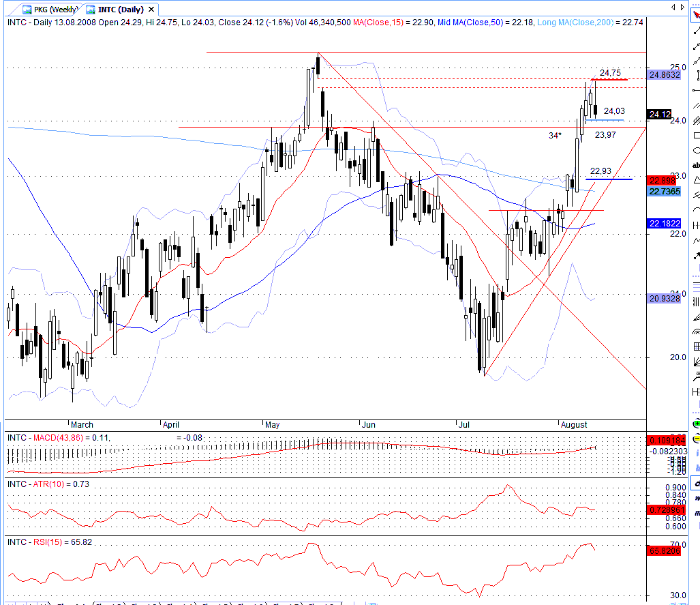The image size is (700, 605).
Task: Click the 24.8632 upper band label
Action: (665, 74)
